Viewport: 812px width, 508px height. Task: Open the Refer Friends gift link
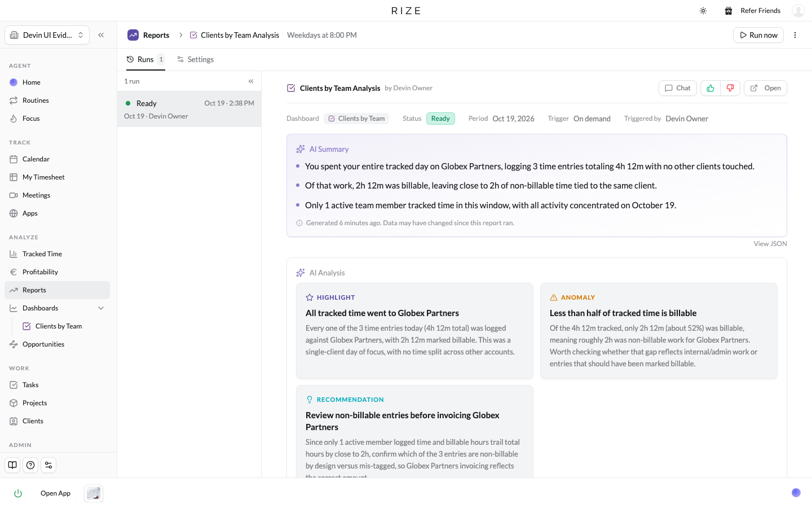(753, 11)
